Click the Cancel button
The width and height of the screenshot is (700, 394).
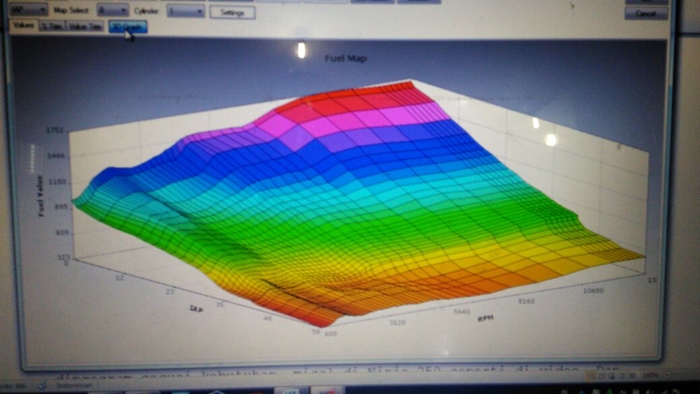point(646,14)
